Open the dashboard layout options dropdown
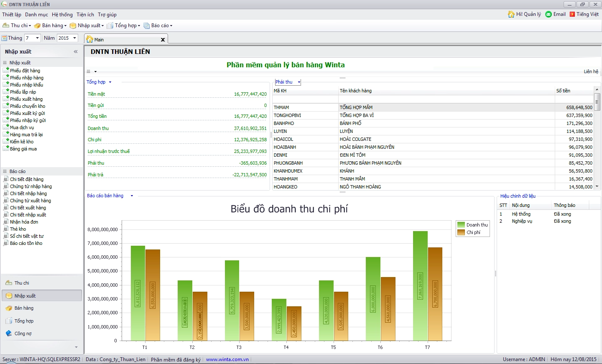Screen dimensions: 602x364 click(x=95, y=72)
